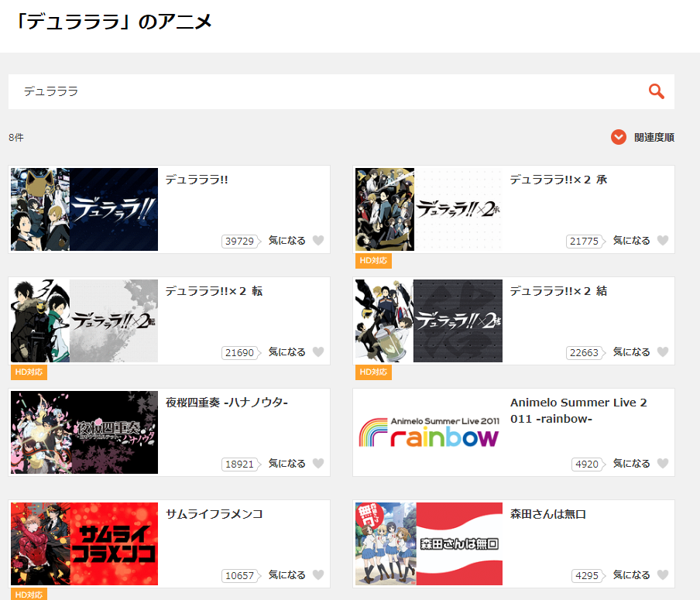Screen dimensions: 700x600
Task: Open the サムライフラメンコ title link
Action: pyautogui.click(x=214, y=514)
